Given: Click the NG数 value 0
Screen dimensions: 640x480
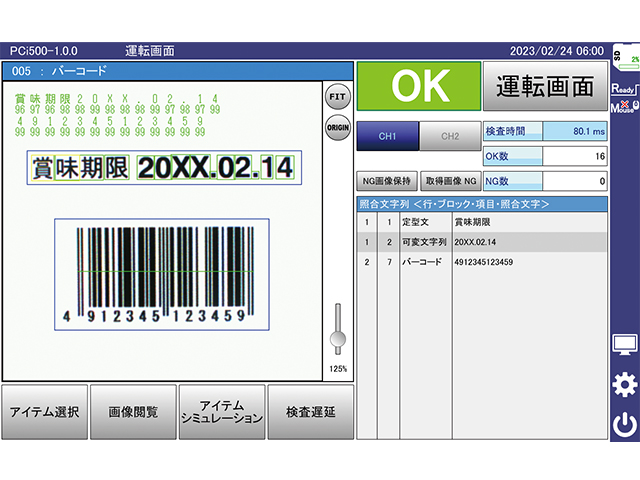Looking at the screenshot, I should (x=575, y=181).
